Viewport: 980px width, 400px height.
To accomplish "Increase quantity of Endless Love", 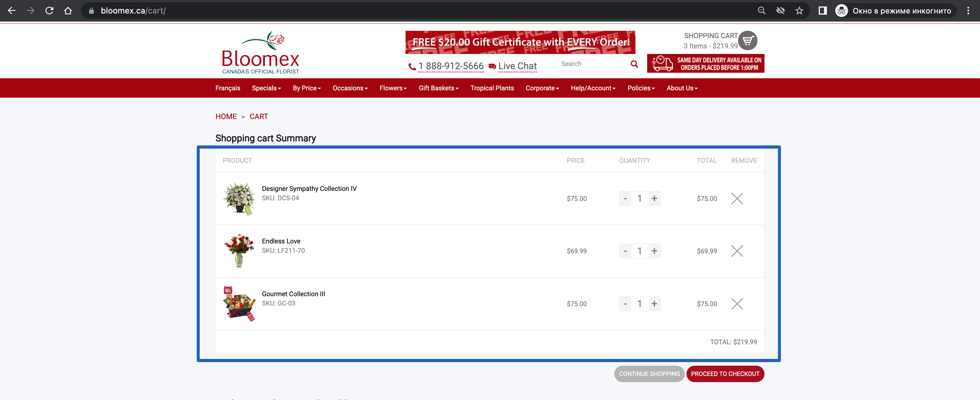I will 654,251.
